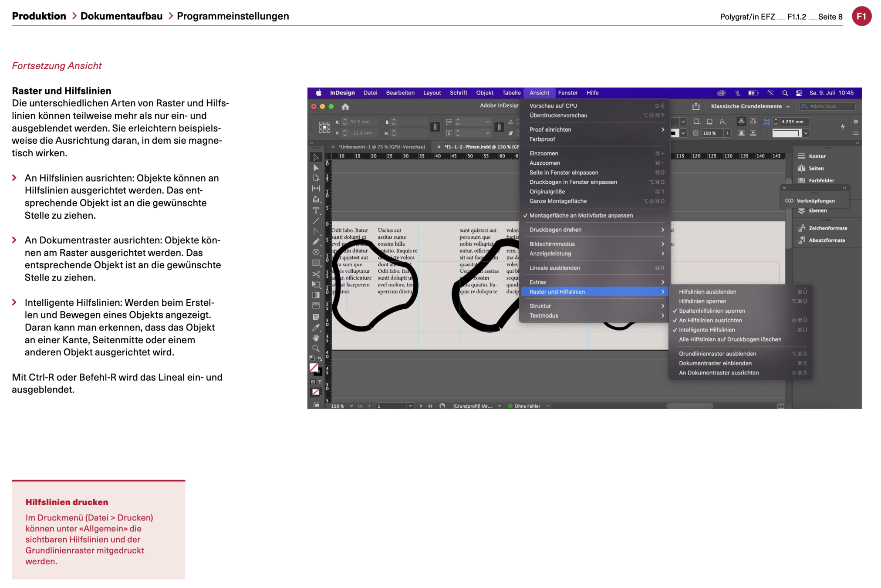
Task: Choose Lineale ausblenden
Action: pos(554,268)
